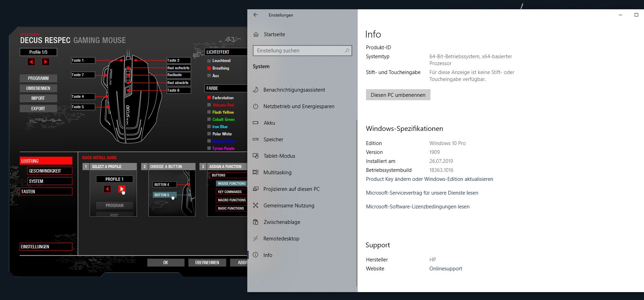The width and height of the screenshot is (644, 300).
Task: Click the ÜBERNEHMEN button
Action: (x=207, y=262)
